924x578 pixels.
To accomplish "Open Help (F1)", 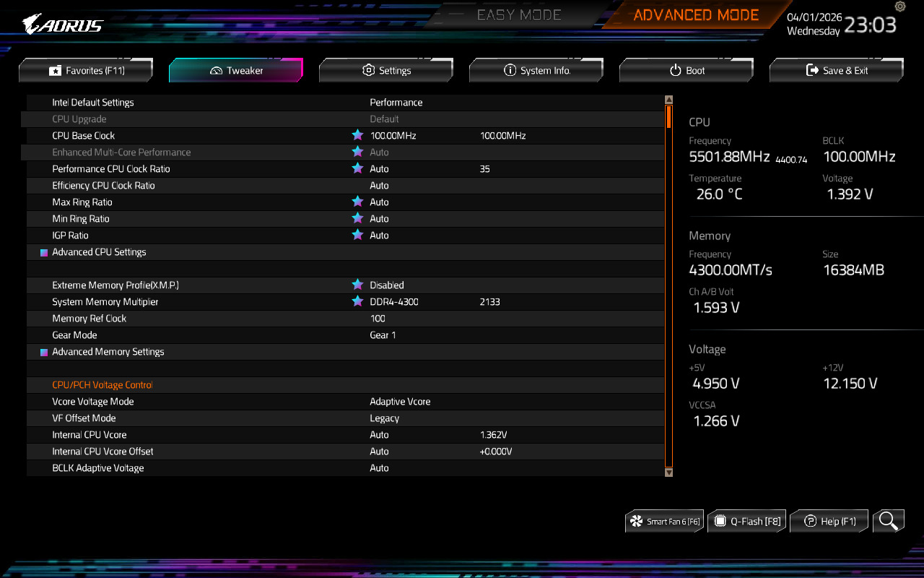I will click(x=829, y=521).
